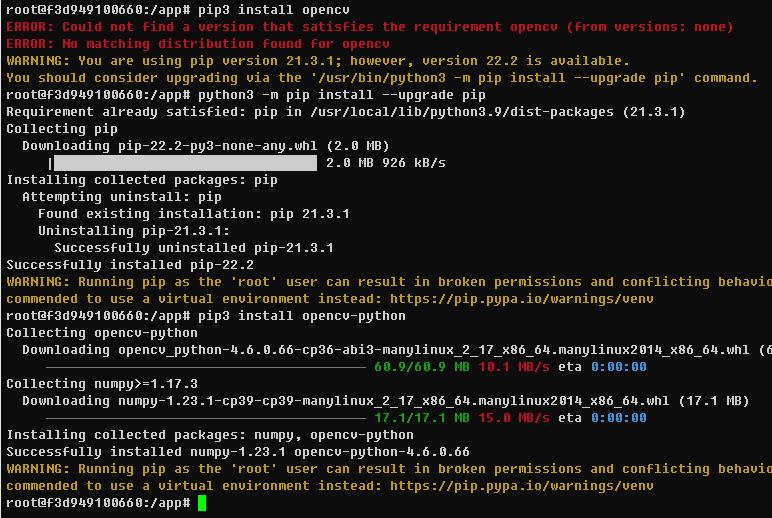
Task: Click the 'pip3 install opencv-python' command text
Action: point(302,316)
